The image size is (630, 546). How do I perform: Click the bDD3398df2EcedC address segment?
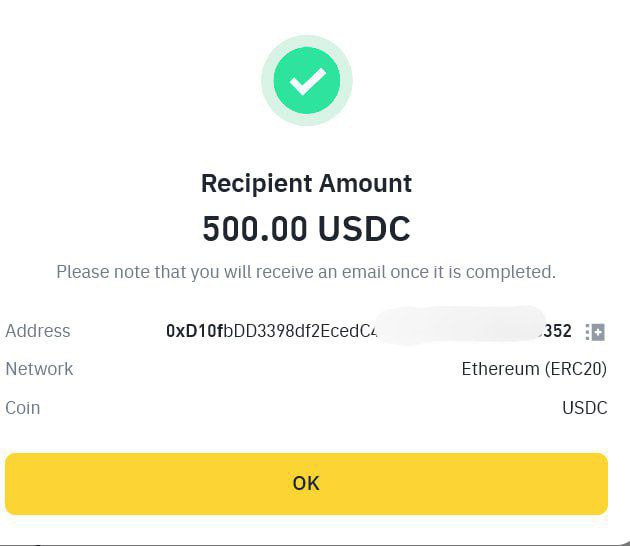tap(297, 331)
